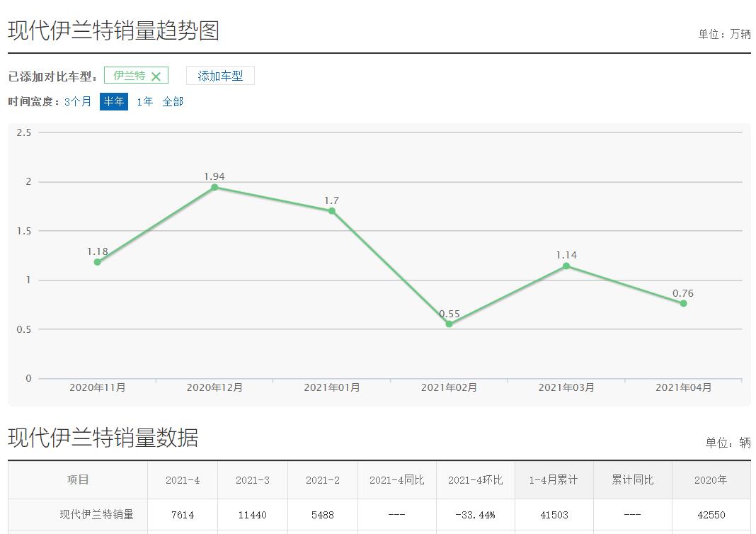Click the 2020年 column header

711,480
